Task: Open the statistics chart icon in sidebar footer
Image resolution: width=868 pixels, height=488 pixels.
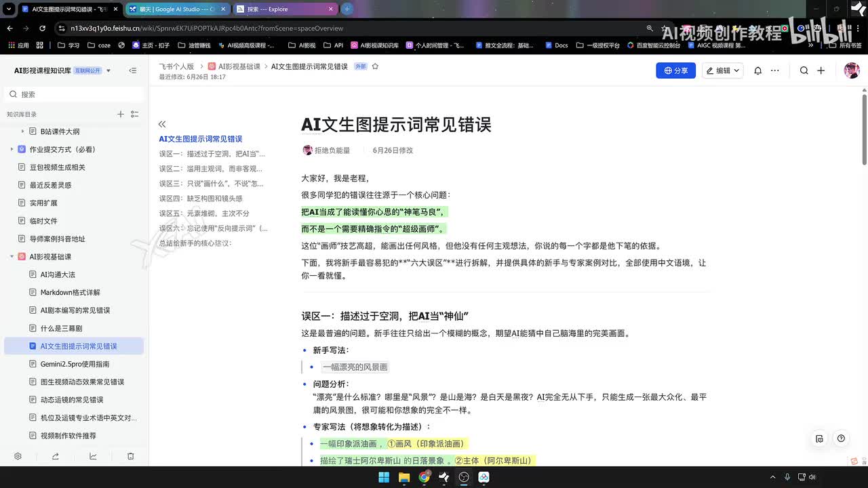Action: tap(93, 456)
